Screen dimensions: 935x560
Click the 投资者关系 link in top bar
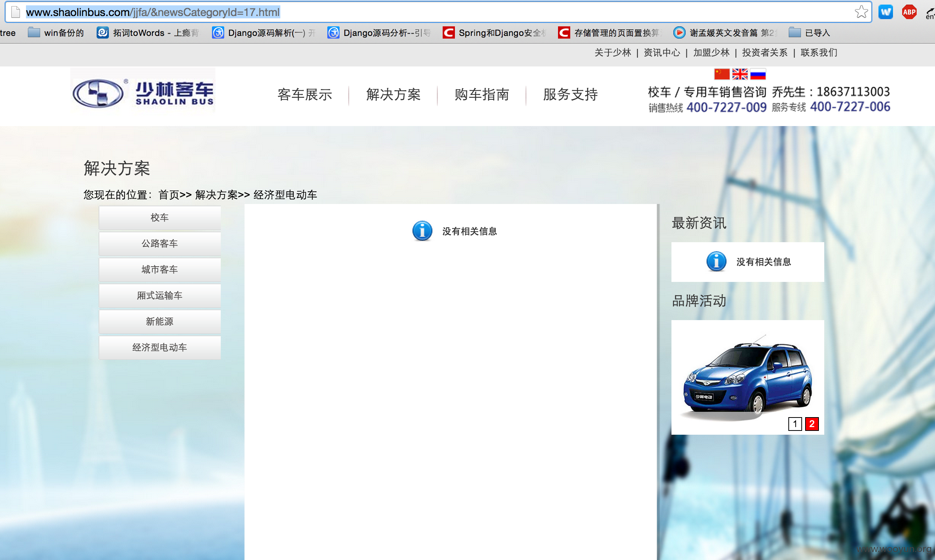[764, 53]
